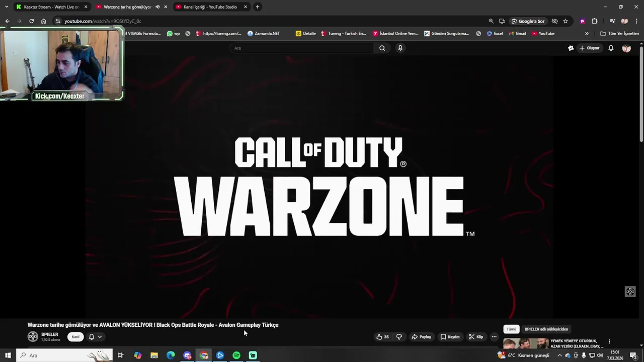Screen dimensions: 644x362
Task: Open the browser home page icon
Action: pyautogui.click(x=44, y=21)
